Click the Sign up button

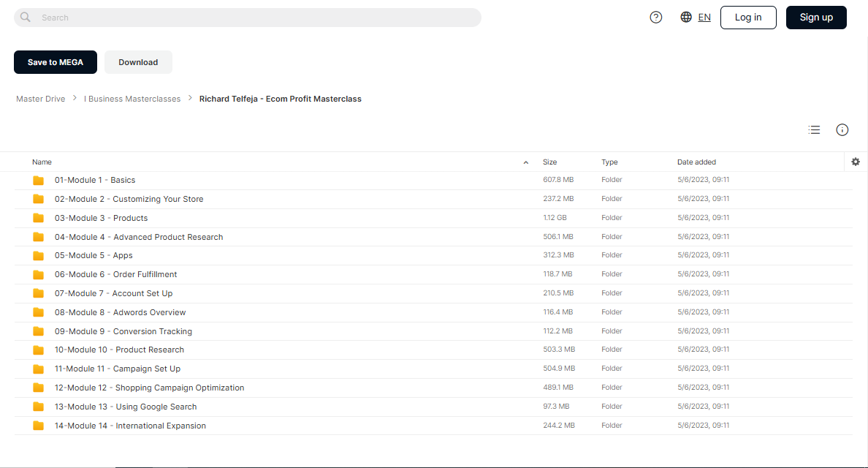tap(816, 17)
